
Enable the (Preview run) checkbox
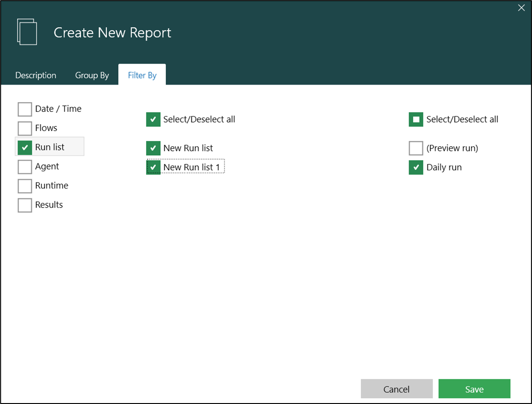tap(415, 148)
